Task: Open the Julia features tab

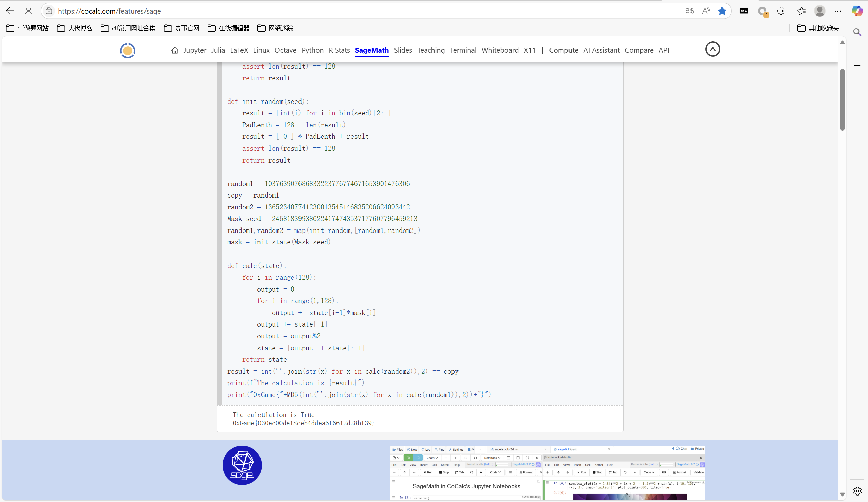Action: [218, 50]
